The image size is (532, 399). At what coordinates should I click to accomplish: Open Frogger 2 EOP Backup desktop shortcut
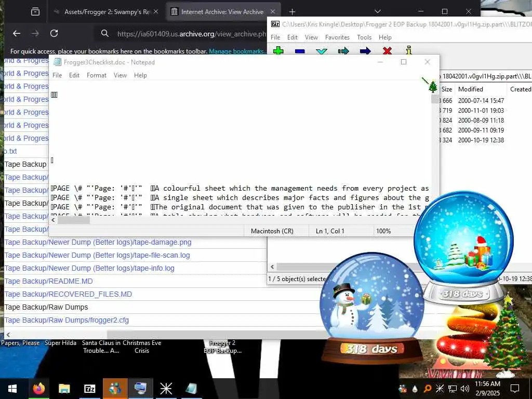(222, 347)
